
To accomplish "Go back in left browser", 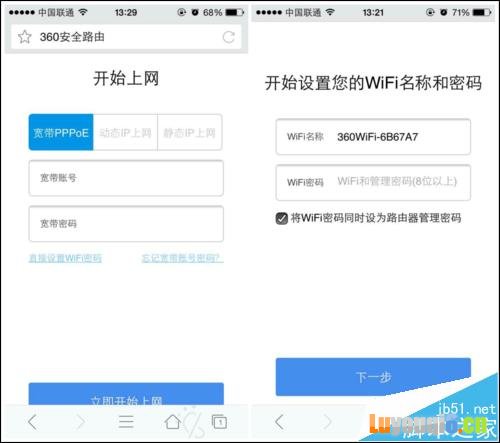I will pyautogui.click(x=33, y=422).
